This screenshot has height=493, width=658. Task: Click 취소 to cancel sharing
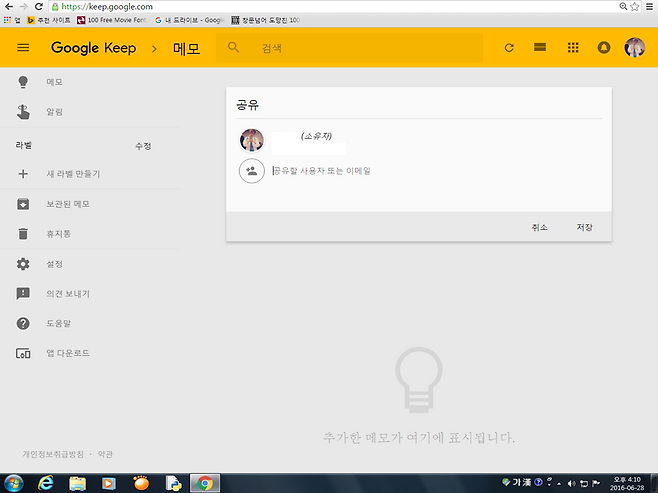(540, 227)
